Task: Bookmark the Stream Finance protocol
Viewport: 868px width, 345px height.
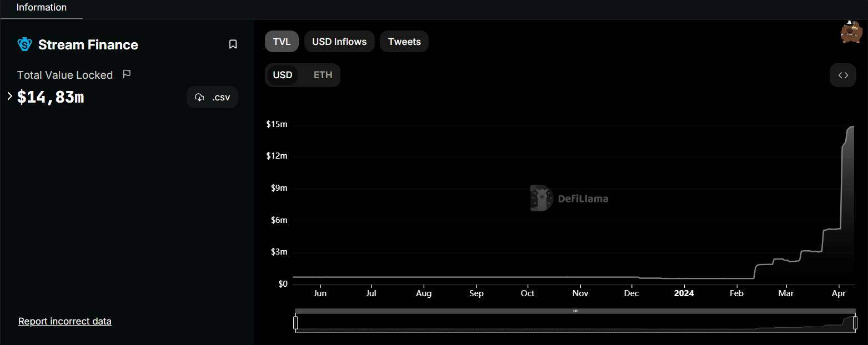Action: [x=233, y=44]
